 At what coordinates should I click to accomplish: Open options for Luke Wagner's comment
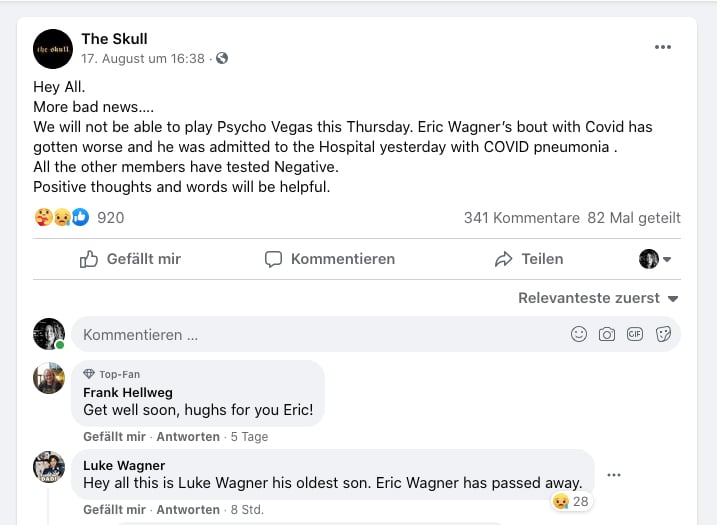tap(614, 475)
